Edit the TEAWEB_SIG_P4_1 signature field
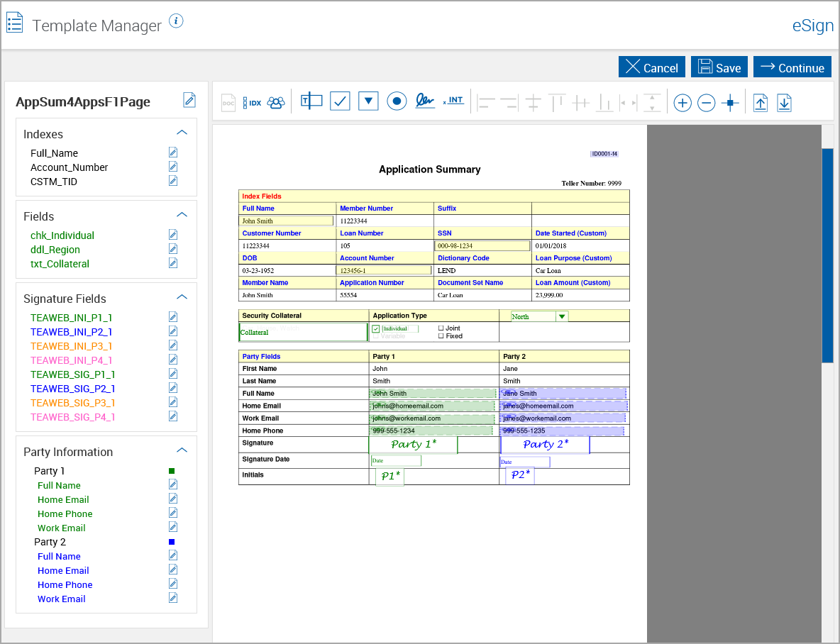 (x=173, y=416)
